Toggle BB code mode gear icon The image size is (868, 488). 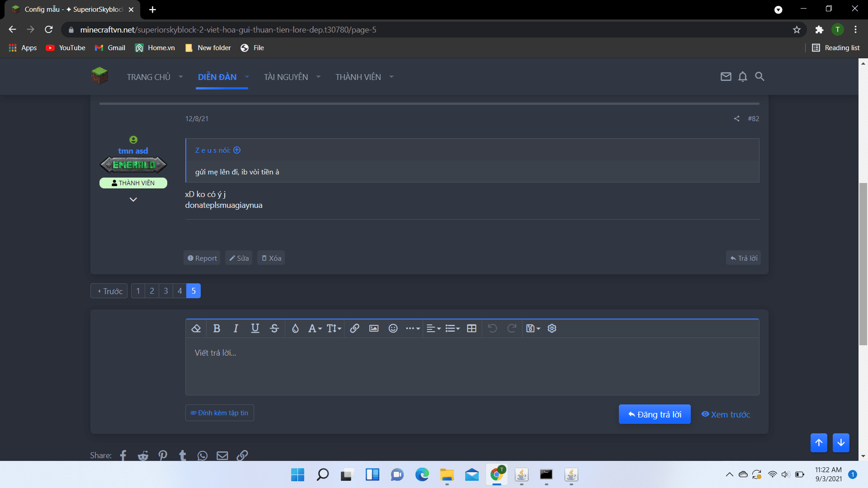(x=552, y=328)
